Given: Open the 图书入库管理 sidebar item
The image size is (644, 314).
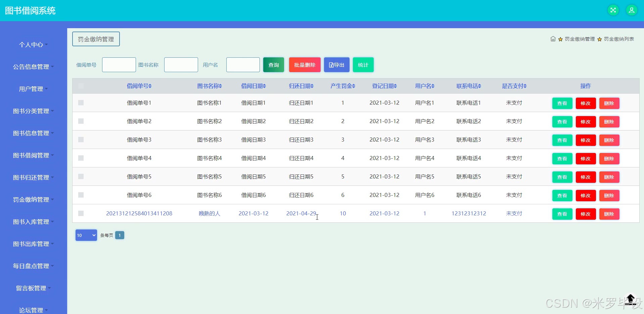Looking at the screenshot, I should (x=33, y=222).
